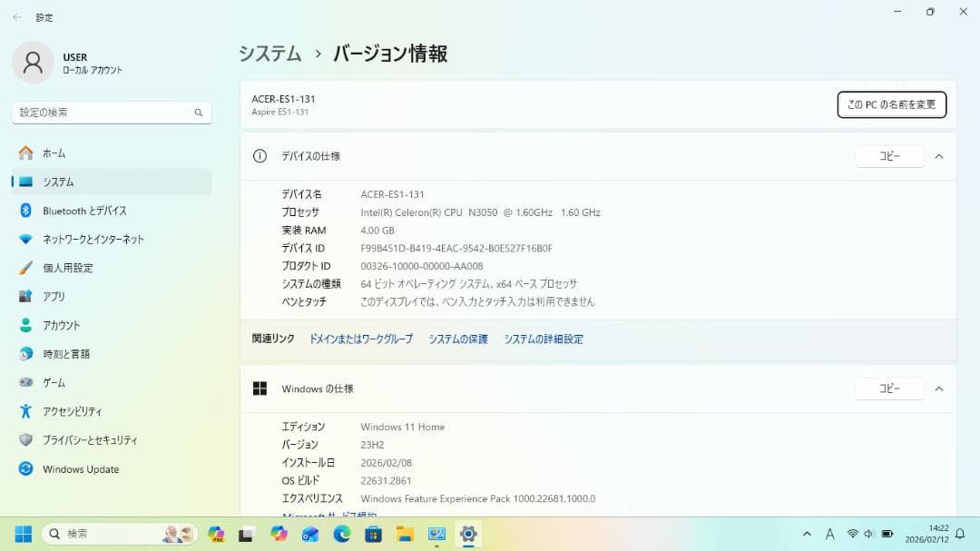Click the accounts person icon

[x=25, y=325]
